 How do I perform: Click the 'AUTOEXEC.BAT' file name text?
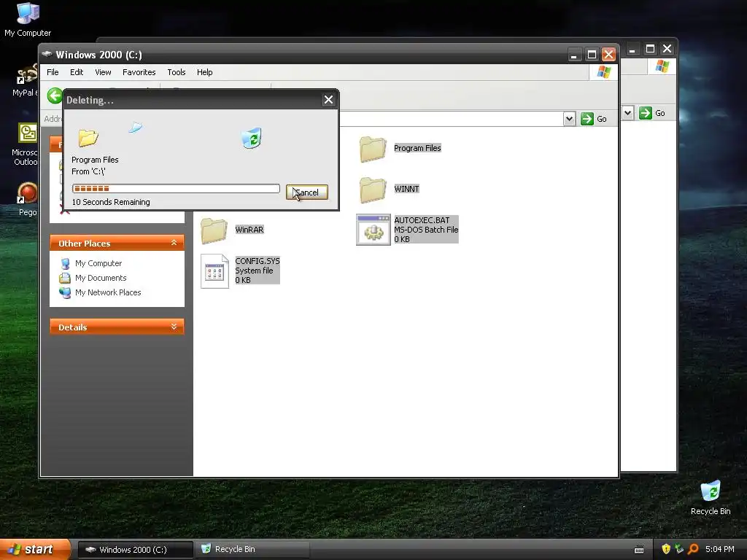coord(422,220)
